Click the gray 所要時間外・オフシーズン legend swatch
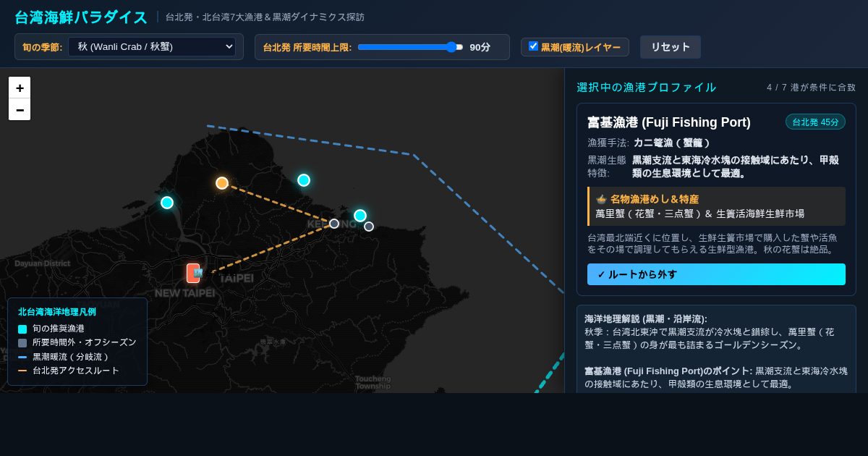The width and height of the screenshot is (868, 456). [22, 343]
